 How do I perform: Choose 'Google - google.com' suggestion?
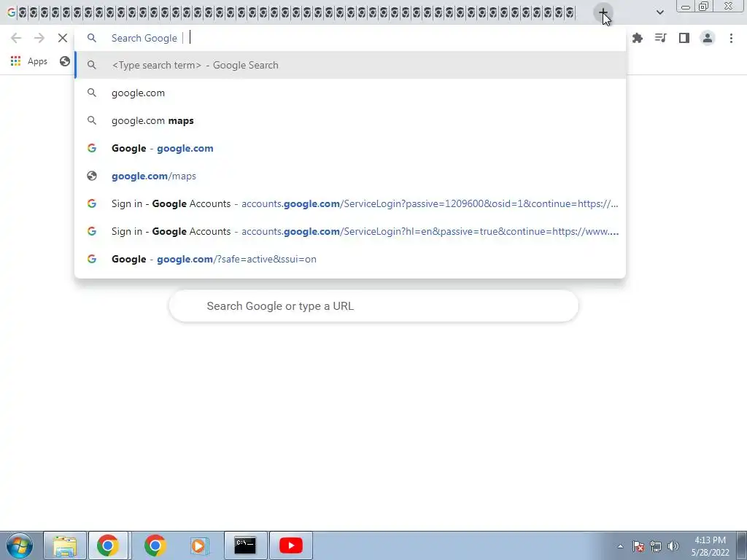[x=350, y=148]
